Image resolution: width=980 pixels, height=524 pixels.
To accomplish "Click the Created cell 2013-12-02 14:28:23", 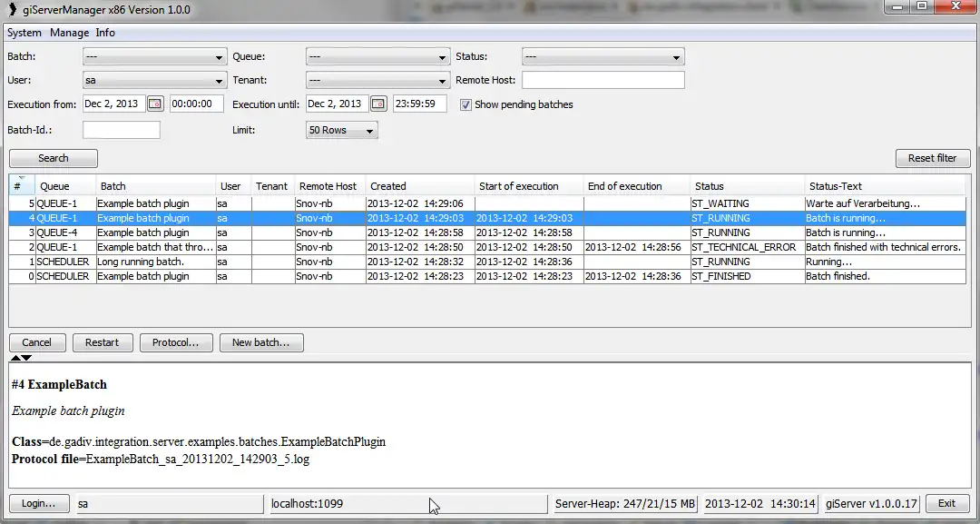I will pos(420,276).
